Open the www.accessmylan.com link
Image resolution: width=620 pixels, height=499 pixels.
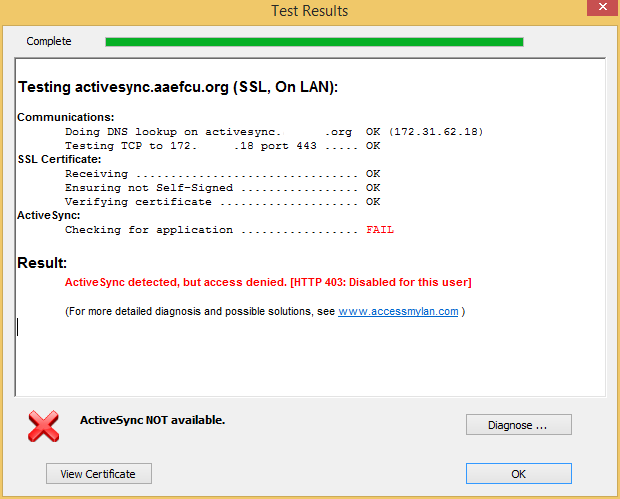pyautogui.click(x=398, y=312)
